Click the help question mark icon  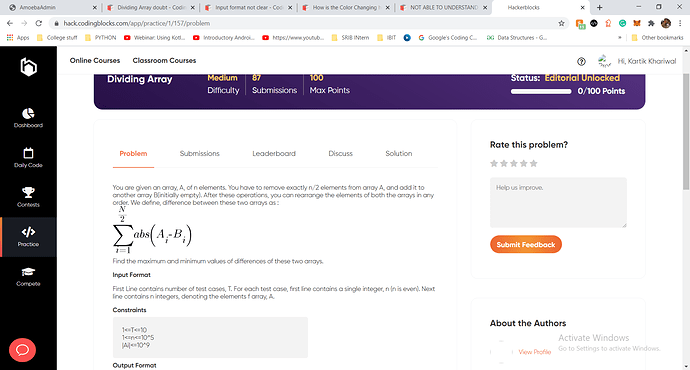click(x=581, y=62)
